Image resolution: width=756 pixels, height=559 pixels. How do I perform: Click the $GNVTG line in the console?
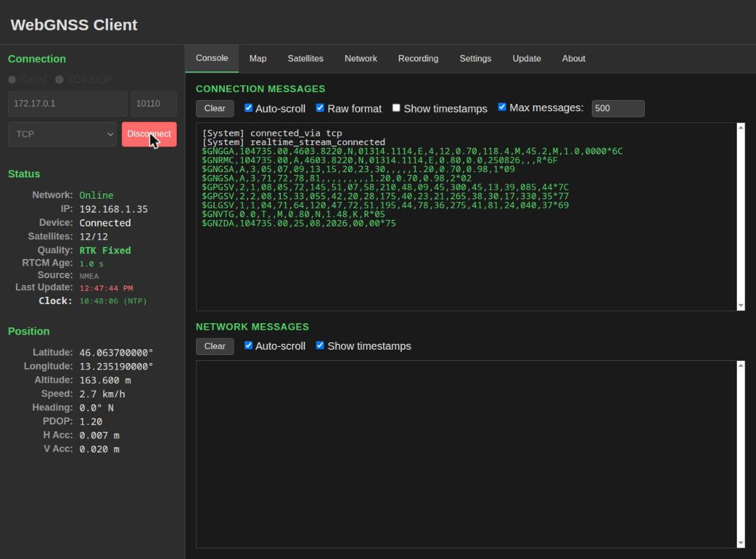pyautogui.click(x=293, y=214)
